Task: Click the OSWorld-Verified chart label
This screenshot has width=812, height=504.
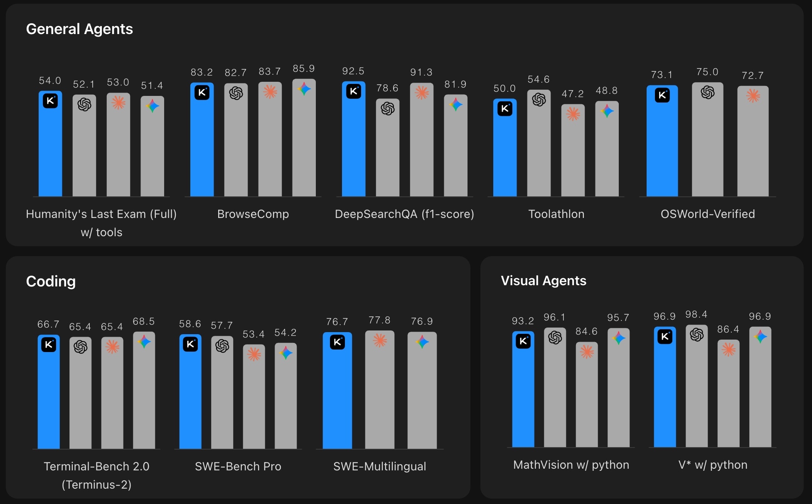Action: click(708, 214)
